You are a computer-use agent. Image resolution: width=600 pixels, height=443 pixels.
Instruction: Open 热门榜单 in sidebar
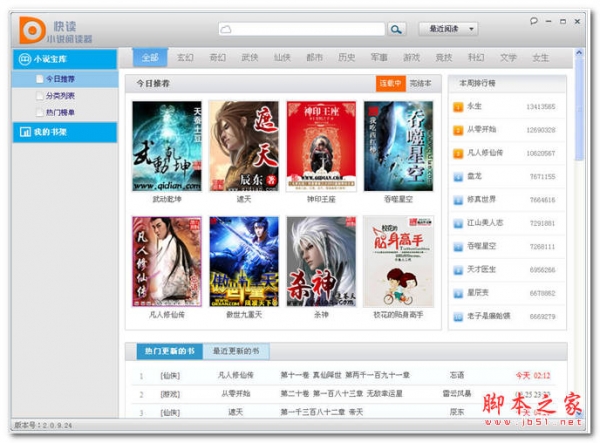tap(60, 112)
